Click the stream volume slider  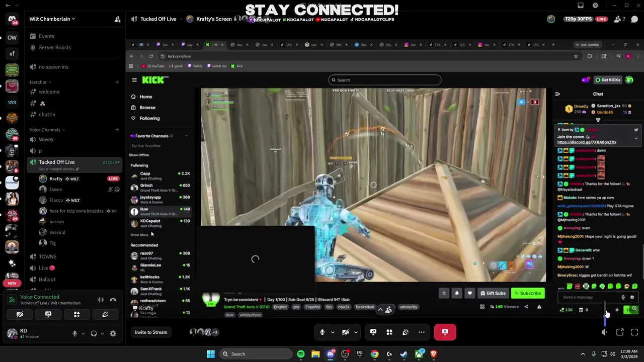point(604,314)
